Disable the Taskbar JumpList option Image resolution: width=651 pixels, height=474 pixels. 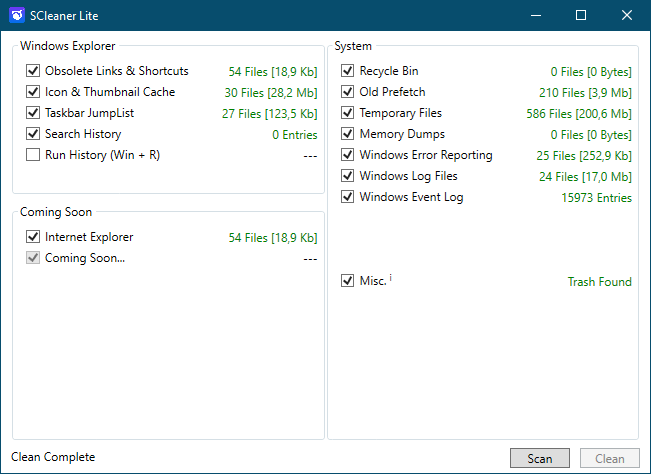(x=33, y=113)
